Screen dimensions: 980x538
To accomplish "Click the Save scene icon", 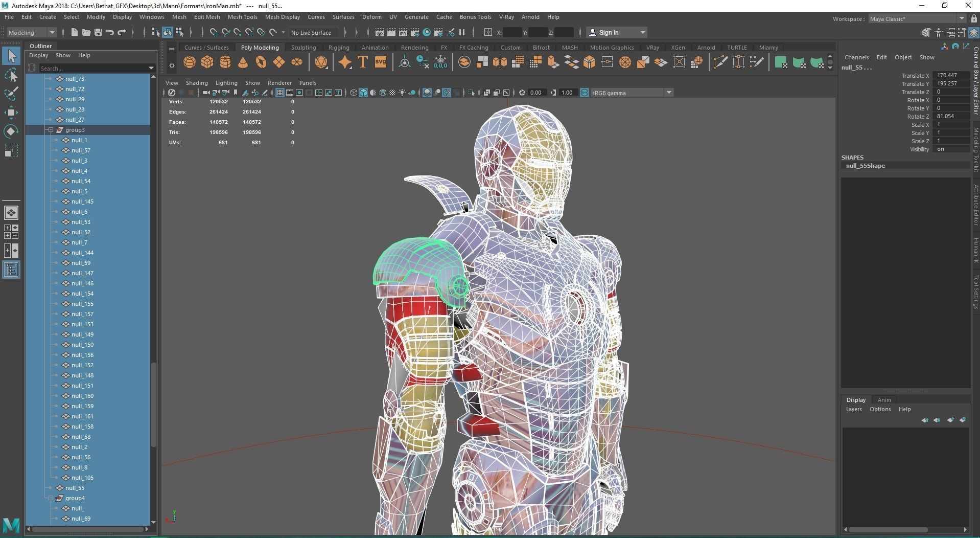I will tap(98, 32).
